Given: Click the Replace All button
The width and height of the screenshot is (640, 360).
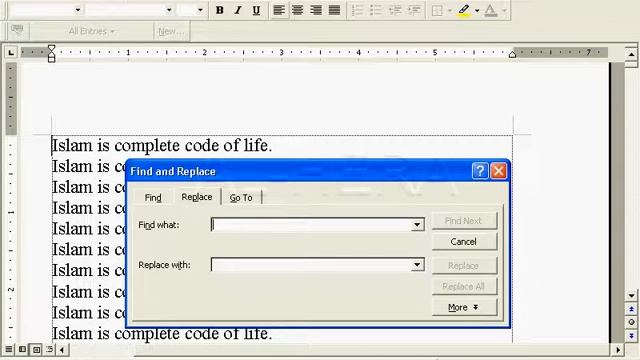Looking at the screenshot, I should click(x=464, y=287).
